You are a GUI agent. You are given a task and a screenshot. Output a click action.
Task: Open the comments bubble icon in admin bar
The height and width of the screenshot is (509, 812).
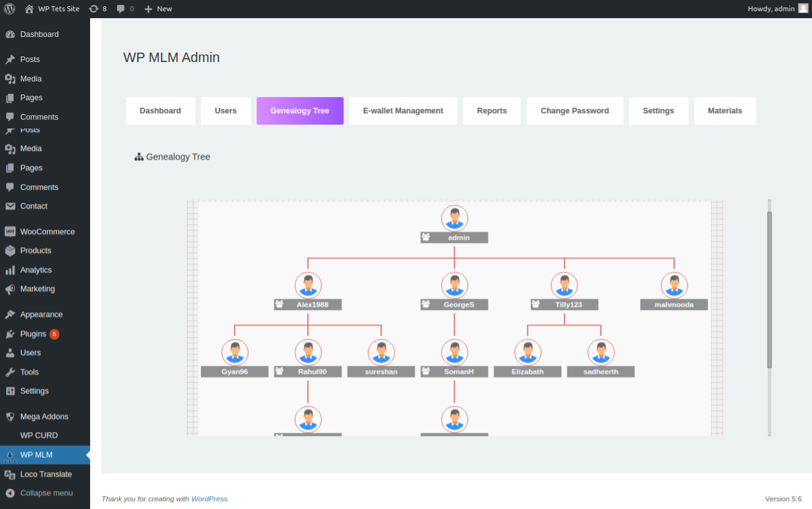(x=121, y=9)
